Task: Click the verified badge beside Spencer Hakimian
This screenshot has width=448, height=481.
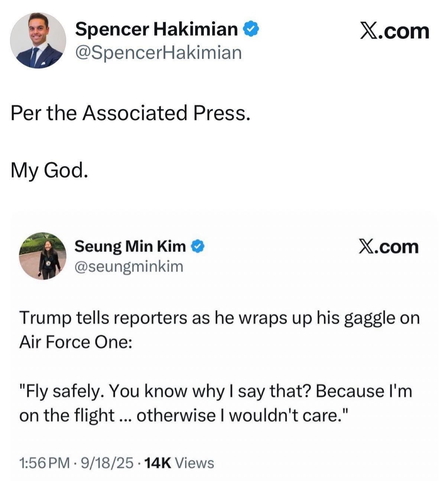Action: coord(251,29)
